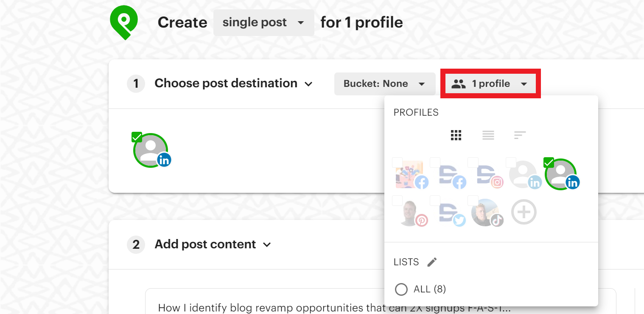644x314 pixels.
Task: Switch profiles to grid view
Action: click(x=456, y=135)
